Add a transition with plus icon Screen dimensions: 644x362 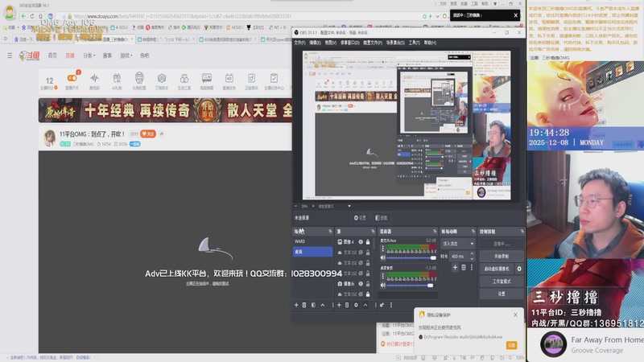point(455,268)
